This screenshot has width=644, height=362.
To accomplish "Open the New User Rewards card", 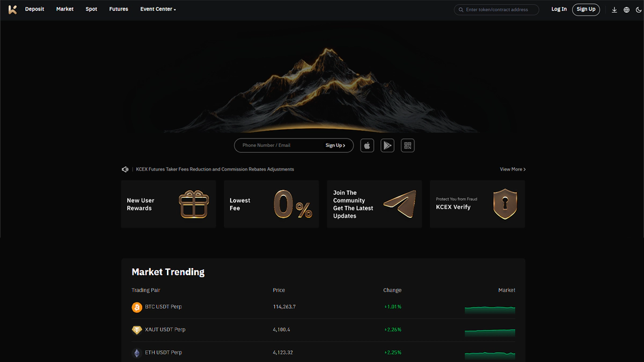I will pos(168,204).
